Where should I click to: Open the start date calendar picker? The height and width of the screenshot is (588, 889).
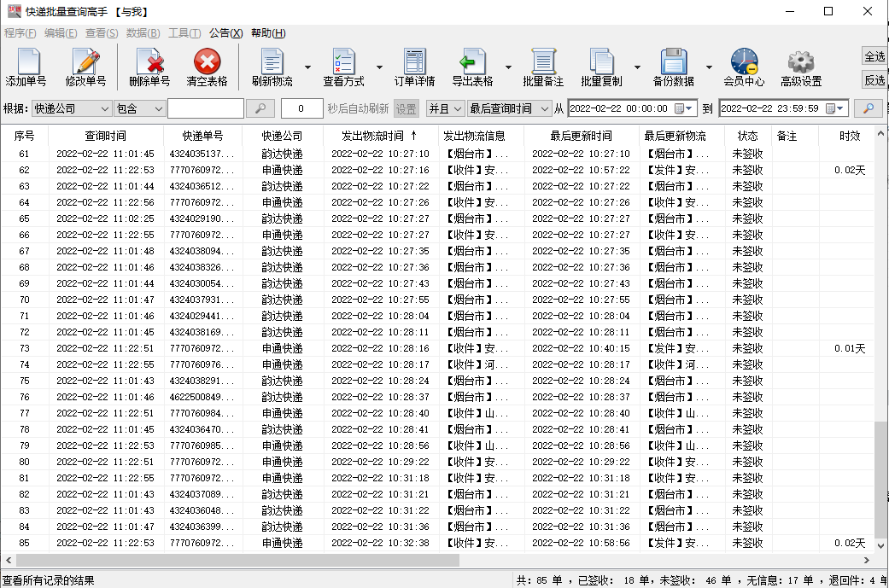point(684,108)
